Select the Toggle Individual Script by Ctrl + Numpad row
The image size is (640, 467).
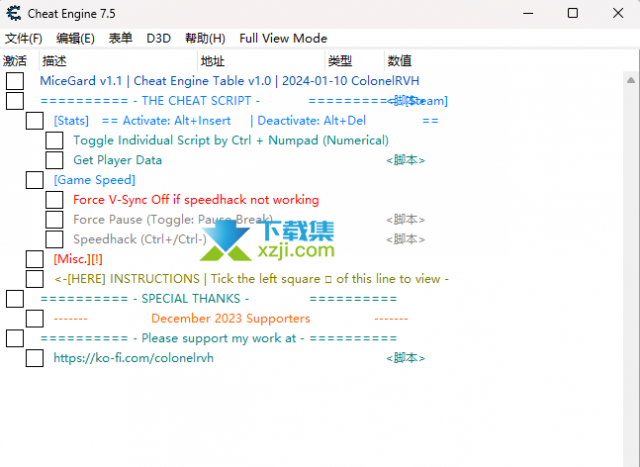pyautogui.click(x=231, y=140)
